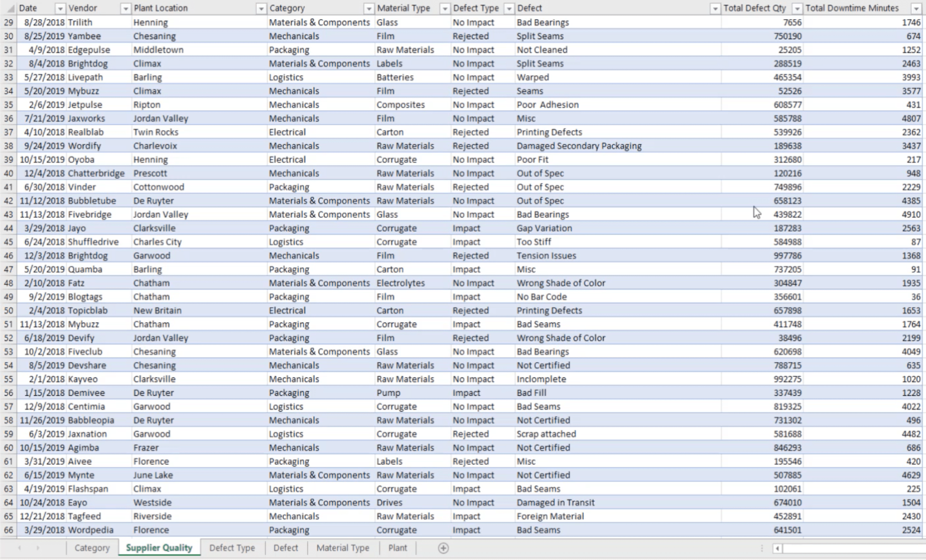Select vendor cell Quamba
Image resolution: width=926 pixels, height=560 pixels.
(99, 269)
